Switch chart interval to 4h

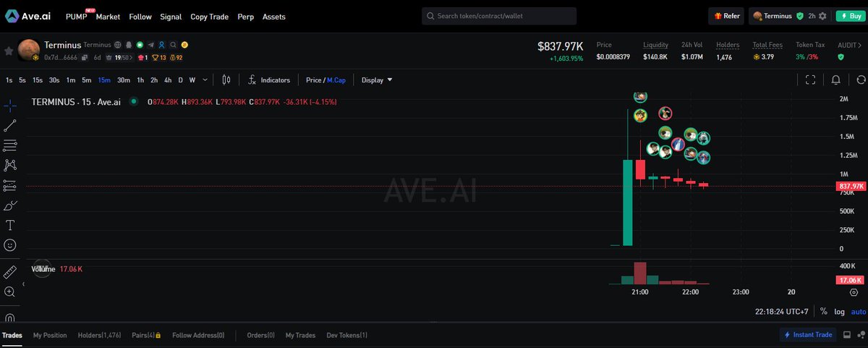coord(168,80)
